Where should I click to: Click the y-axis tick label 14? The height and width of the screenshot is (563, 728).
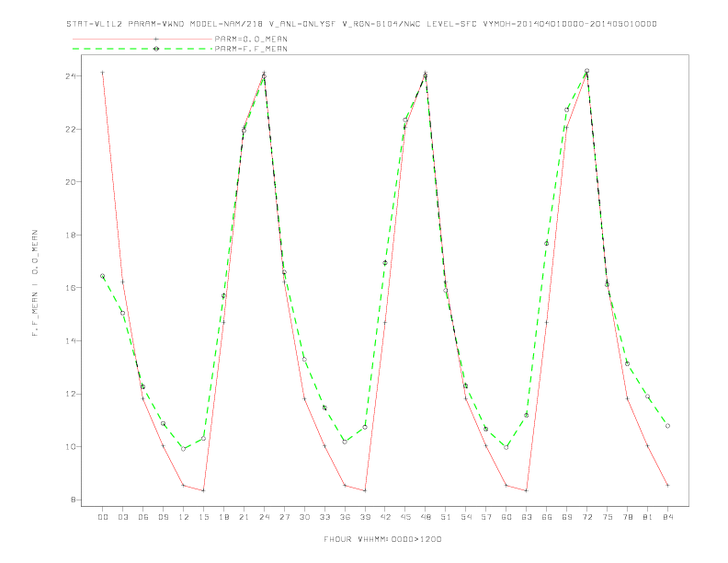(70, 340)
